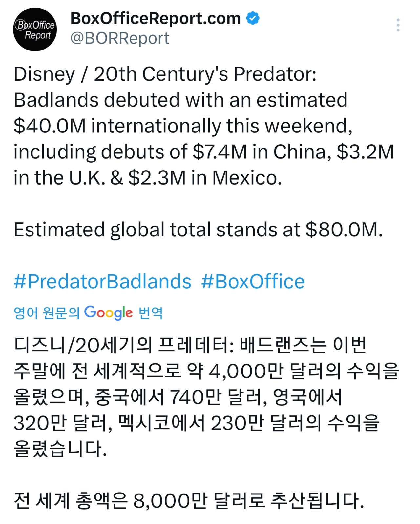Click the 'Disney / 20th Century's Predator:' line
Image resolution: width=420 pixels, height=524 pixels.
165,74
